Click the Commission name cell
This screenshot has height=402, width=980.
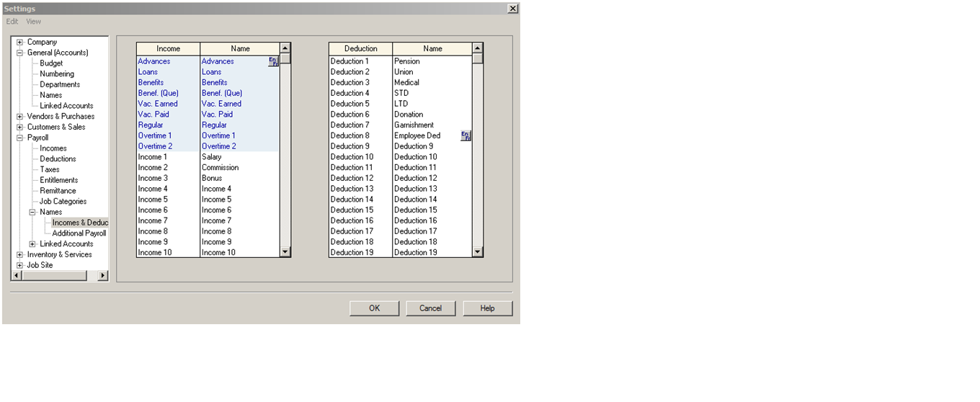239,167
